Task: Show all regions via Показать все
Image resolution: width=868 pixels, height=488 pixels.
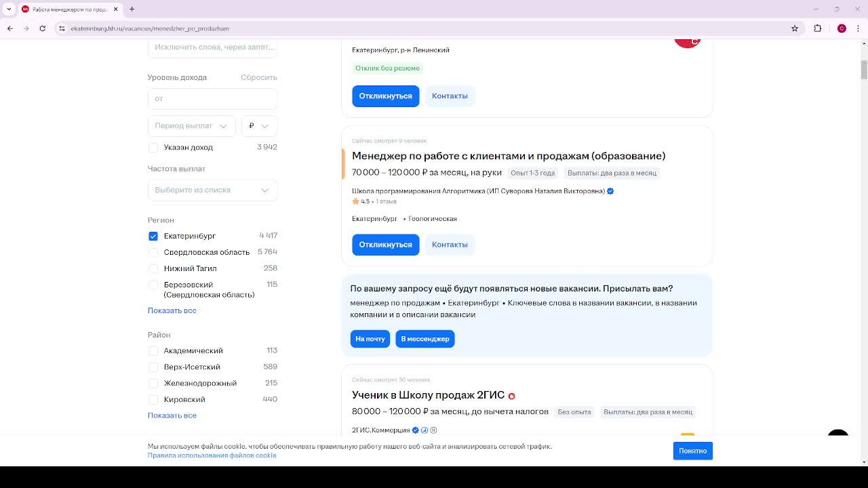Action: click(x=172, y=310)
